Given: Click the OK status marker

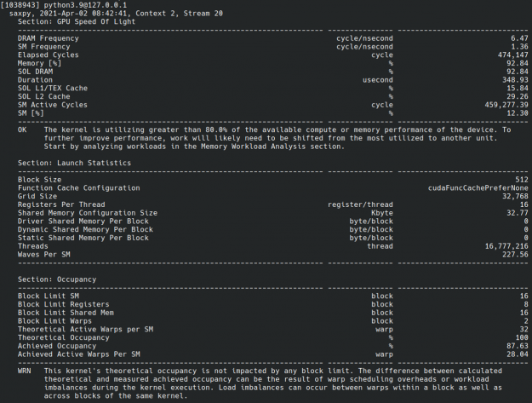Looking at the screenshot, I should 23,130.
